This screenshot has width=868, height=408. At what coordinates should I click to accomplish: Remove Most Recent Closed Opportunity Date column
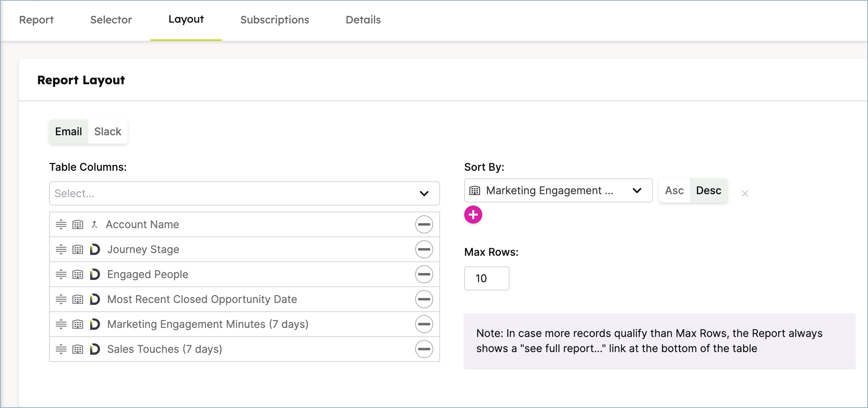tap(424, 299)
